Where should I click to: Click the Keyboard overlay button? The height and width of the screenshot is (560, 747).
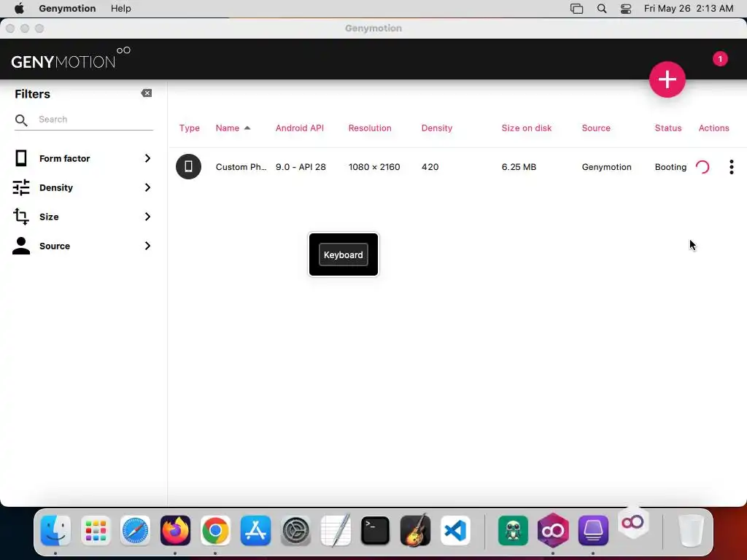point(343,254)
